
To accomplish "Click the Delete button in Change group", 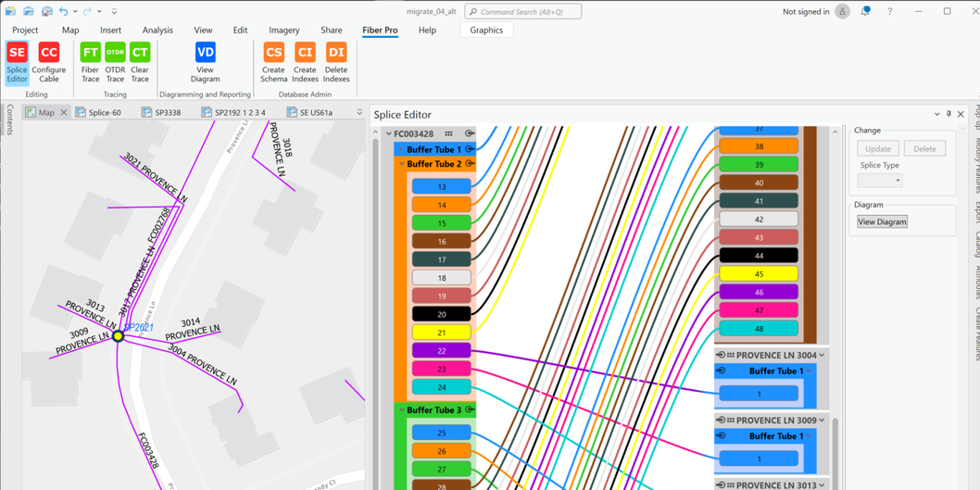I will 924,148.
